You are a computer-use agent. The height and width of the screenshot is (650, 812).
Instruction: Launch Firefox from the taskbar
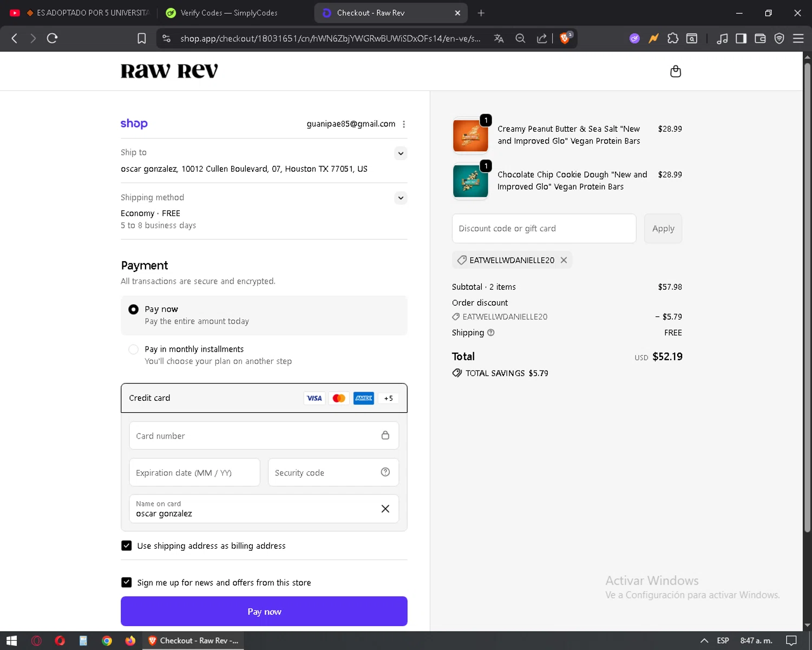click(x=130, y=641)
